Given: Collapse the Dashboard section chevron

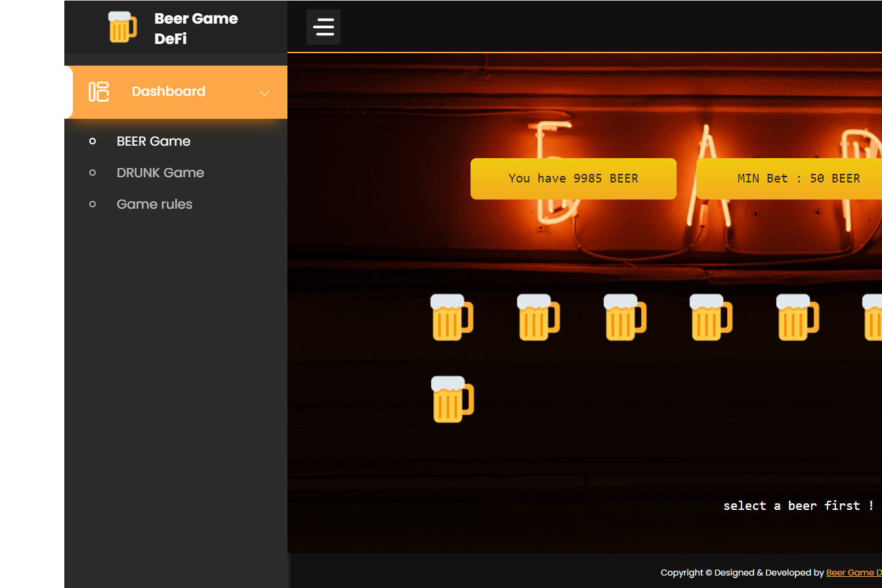Looking at the screenshot, I should pos(264,93).
